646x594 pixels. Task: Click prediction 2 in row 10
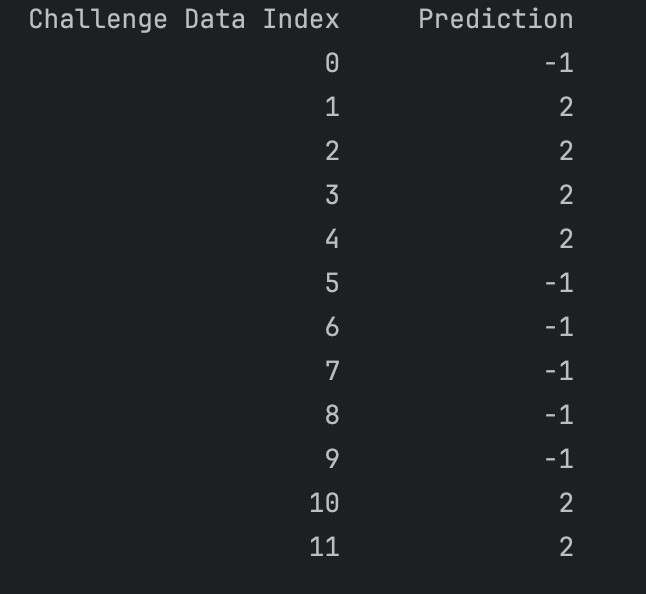coord(566,503)
